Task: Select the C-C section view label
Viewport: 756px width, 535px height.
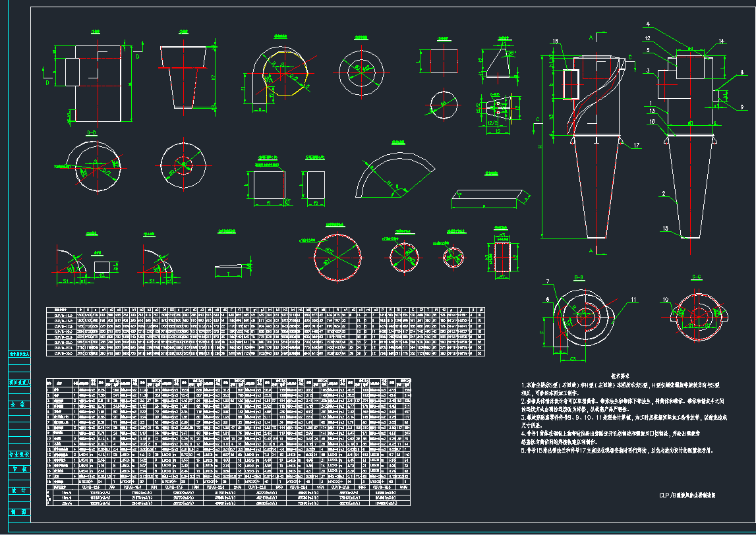Action: [x=696, y=277]
